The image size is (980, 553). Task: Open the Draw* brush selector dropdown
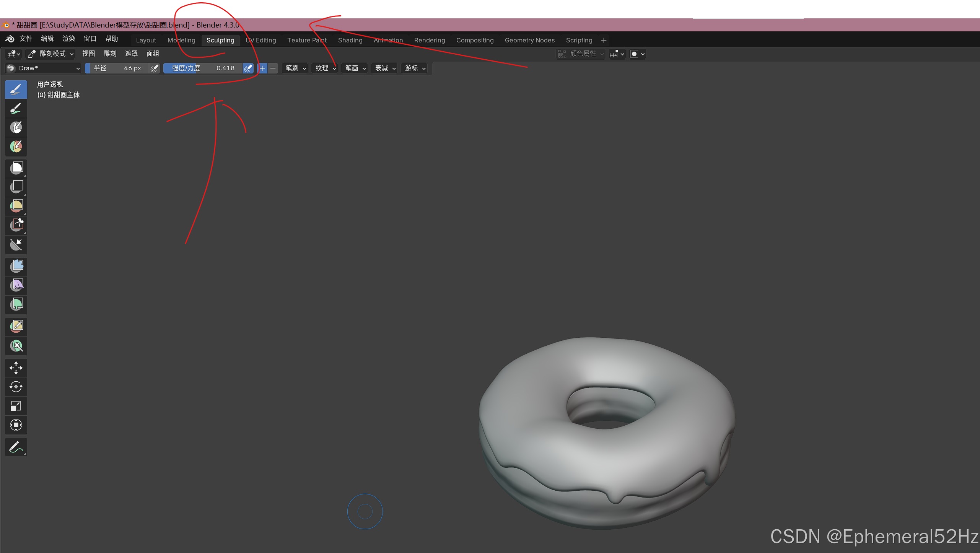[42, 68]
